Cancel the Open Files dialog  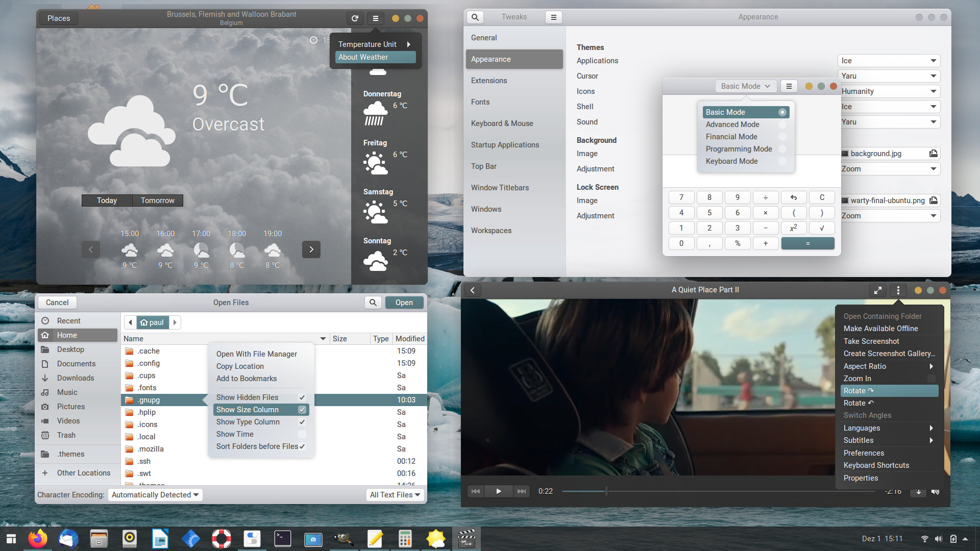57,303
